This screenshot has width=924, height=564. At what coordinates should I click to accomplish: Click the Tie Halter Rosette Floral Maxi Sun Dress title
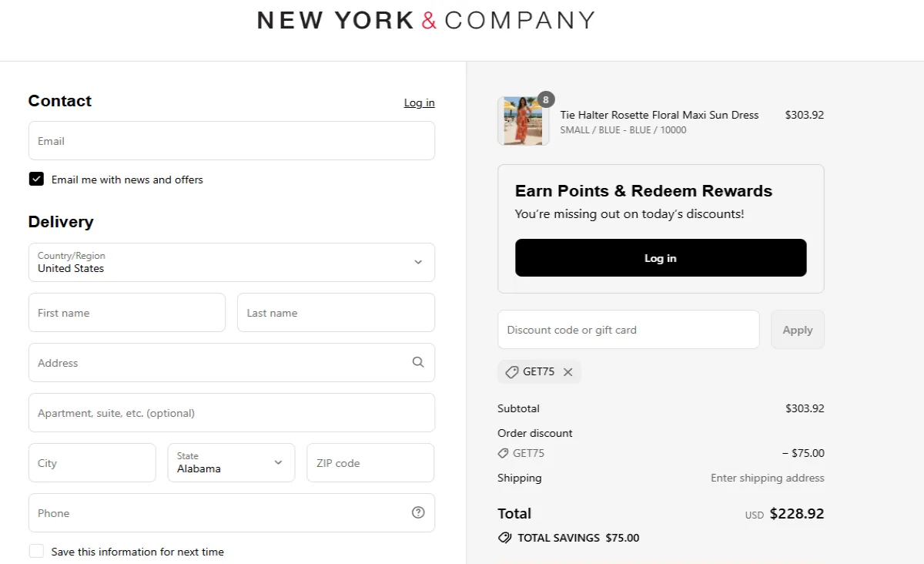(659, 115)
